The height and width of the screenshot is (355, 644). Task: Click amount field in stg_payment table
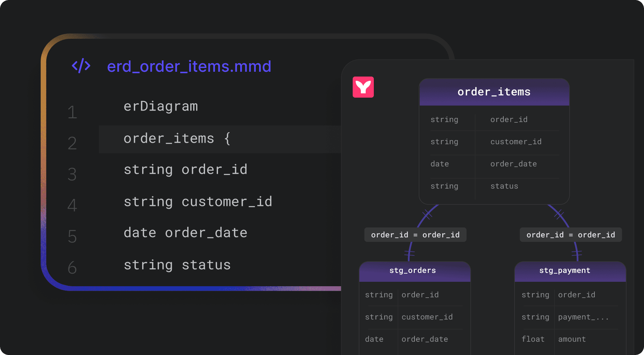pos(572,339)
